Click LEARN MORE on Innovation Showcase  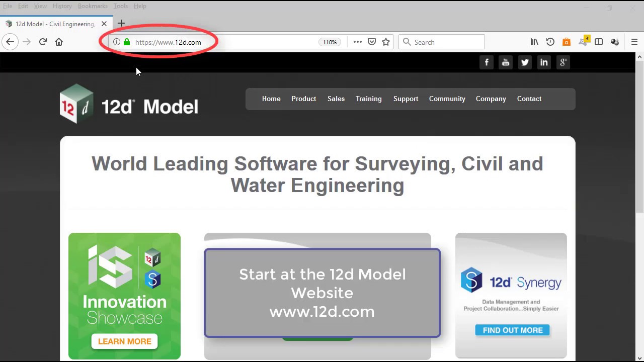point(124,341)
